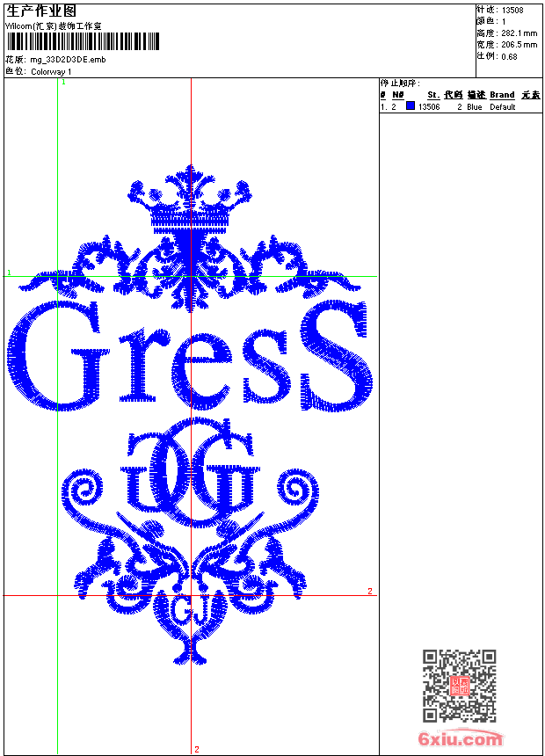
Task: Click the red marker 2 at bottom edge
Action: pyautogui.click(x=196, y=749)
